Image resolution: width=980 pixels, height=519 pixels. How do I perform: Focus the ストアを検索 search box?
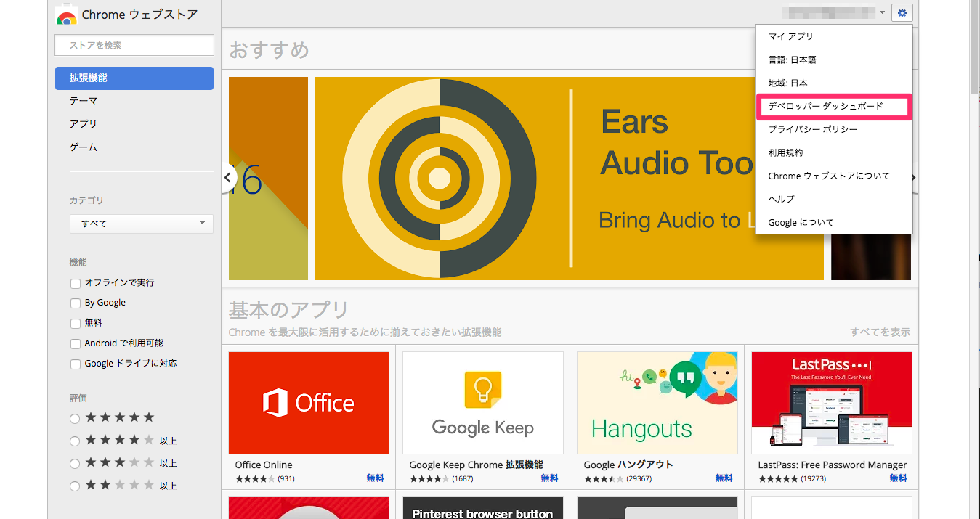134,45
